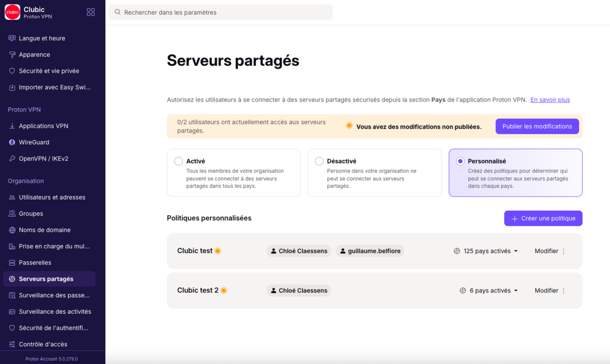Click the Rechercher dans les paramètres field
Viewport: 610px width, 364px height.
click(221, 12)
